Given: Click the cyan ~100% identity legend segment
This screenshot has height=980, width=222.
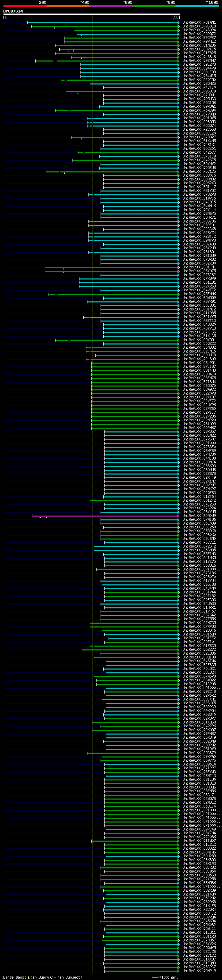Looking at the screenshot, I should (x=197, y=6).
